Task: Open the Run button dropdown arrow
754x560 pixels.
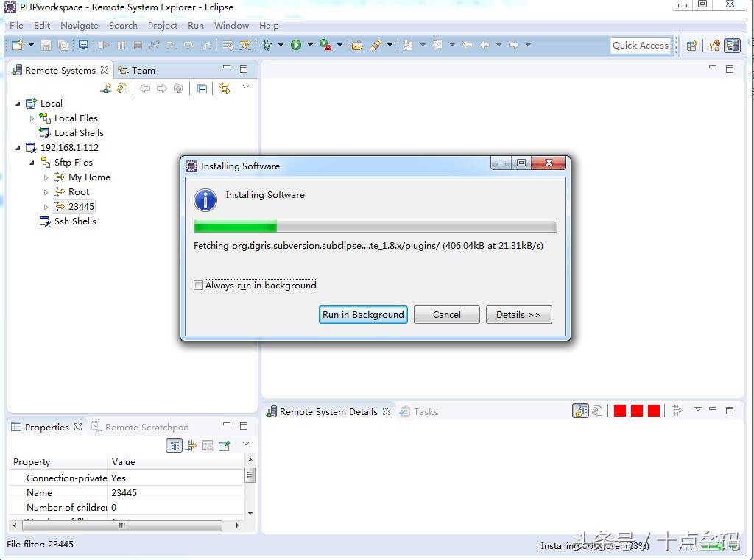Action: (310, 45)
